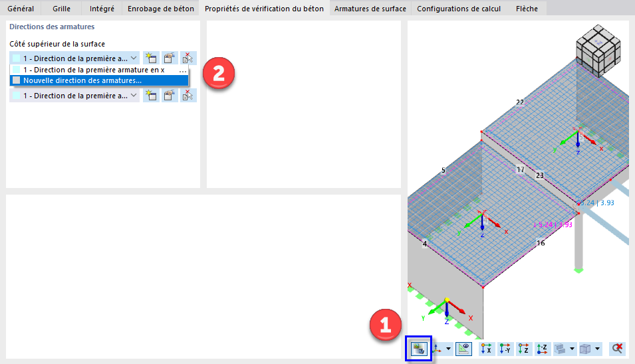635x364 pixels.
Task: Click the 'Côté supérieur de la surface' label
Action: click(57, 44)
